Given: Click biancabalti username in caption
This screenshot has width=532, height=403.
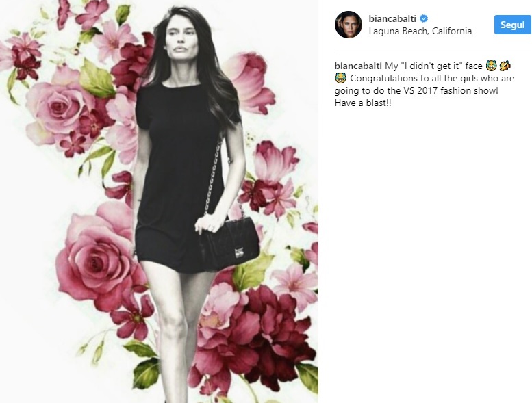Looking at the screenshot, I should click(358, 66).
